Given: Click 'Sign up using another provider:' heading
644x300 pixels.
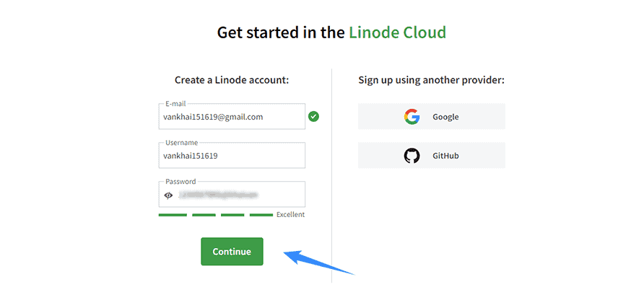Looking at the screenshot, I should pyautogui.click(x=431, y=79).
